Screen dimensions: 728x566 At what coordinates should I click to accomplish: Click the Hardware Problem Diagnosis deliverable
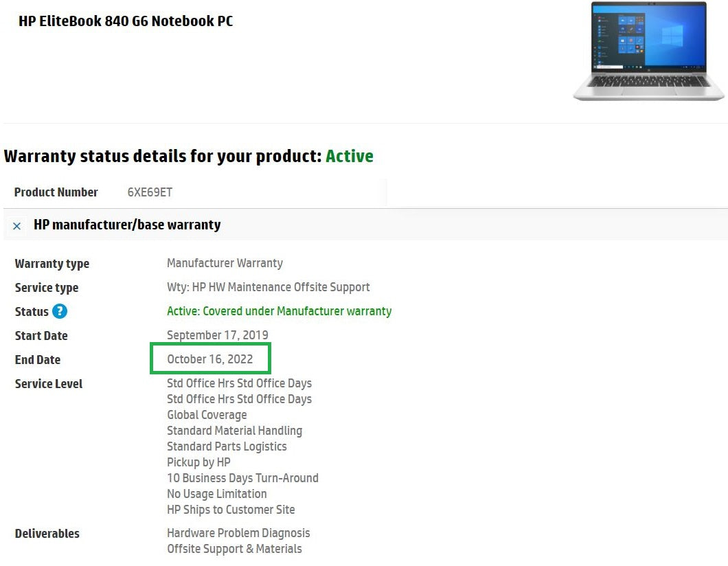[238, 533]
